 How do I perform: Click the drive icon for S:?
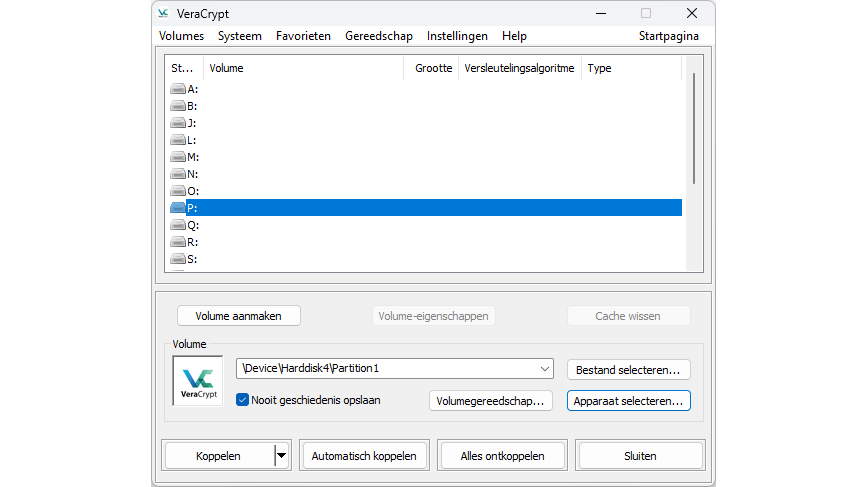click(178, 259)
